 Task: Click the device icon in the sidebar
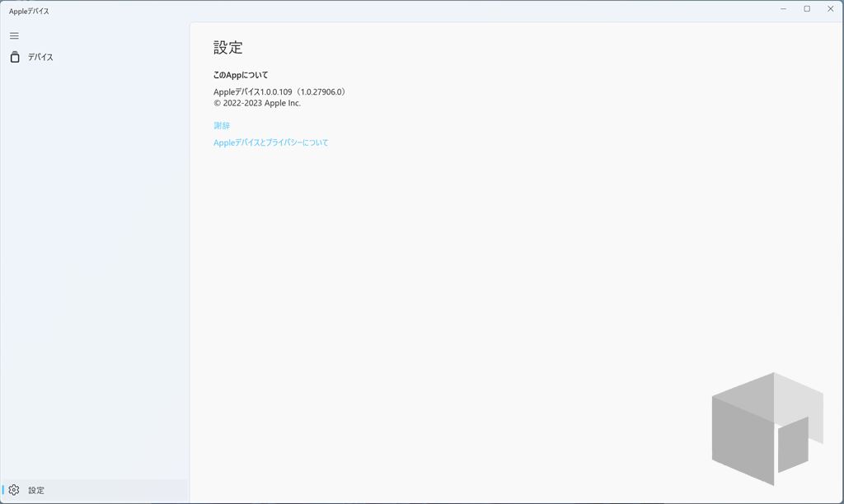pyautogui.click(x=15, y=57)
